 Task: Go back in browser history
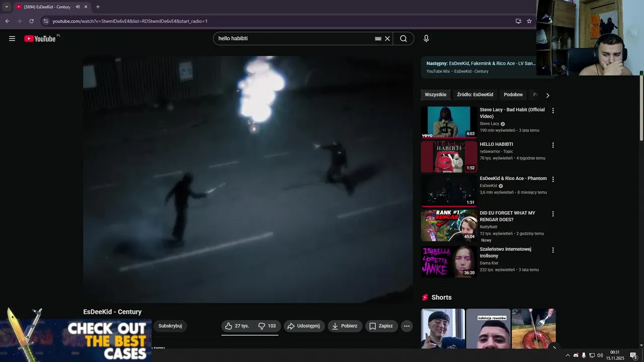8,21
